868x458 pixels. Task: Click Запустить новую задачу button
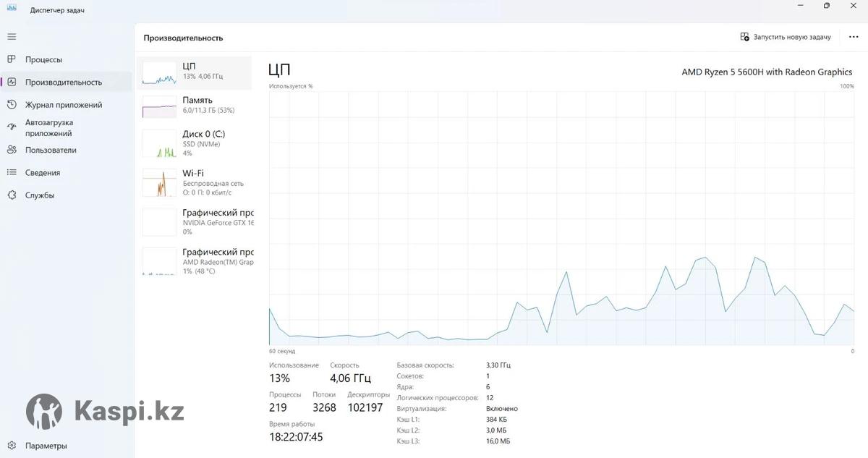pos(786,37)
